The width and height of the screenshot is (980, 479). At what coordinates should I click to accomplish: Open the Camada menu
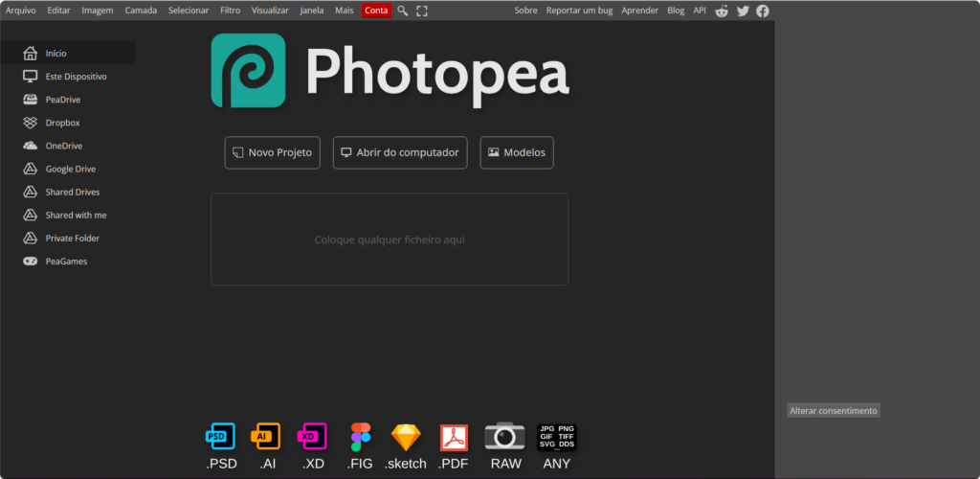[141, 11]
